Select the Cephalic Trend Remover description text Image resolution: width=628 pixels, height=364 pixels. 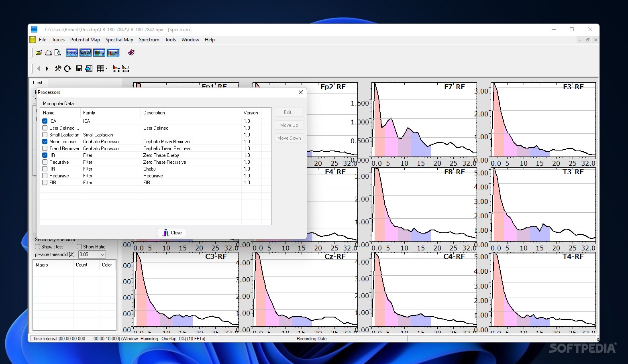coord(167,148)
